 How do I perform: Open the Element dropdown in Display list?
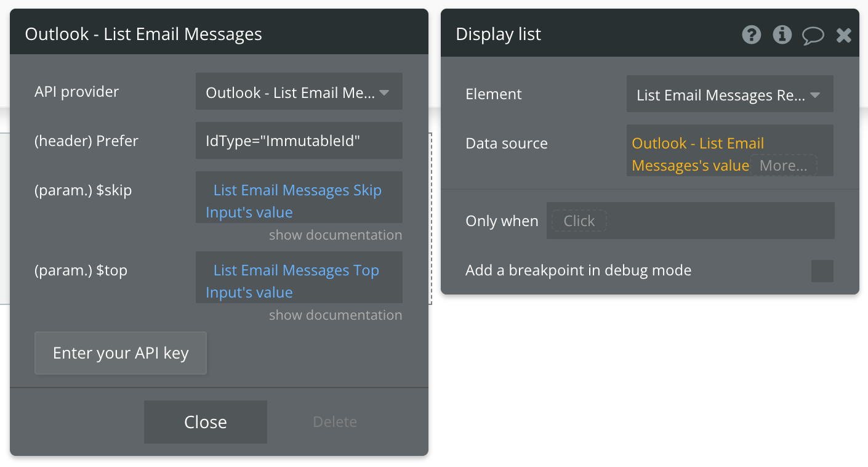pyautogui.click(x=730, y=94)
